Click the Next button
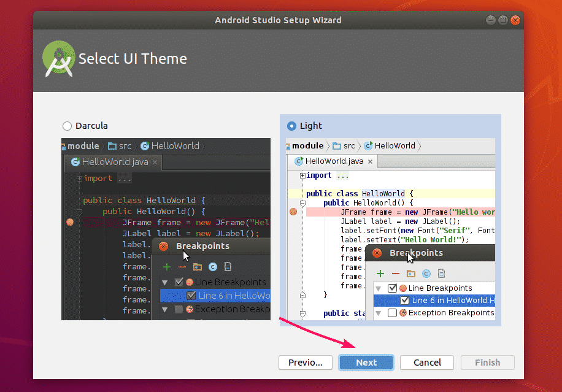Viewport: 562px width, 392px height. pos(366,363)
